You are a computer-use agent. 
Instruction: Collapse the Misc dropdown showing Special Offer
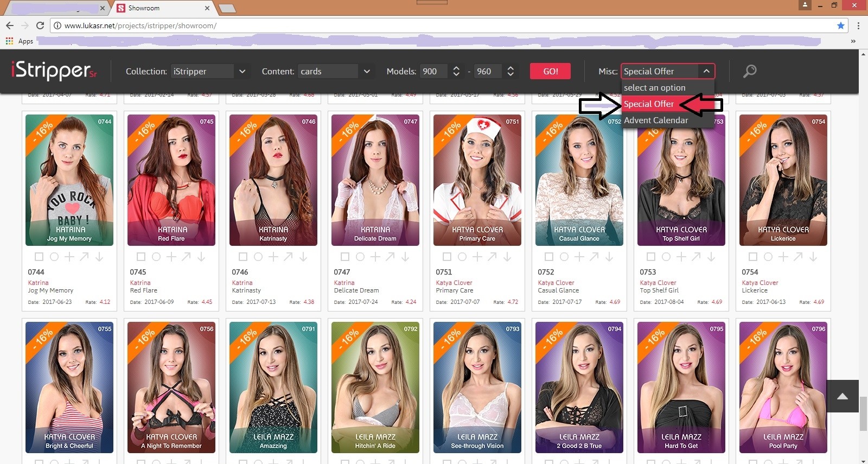click(668, 71)
